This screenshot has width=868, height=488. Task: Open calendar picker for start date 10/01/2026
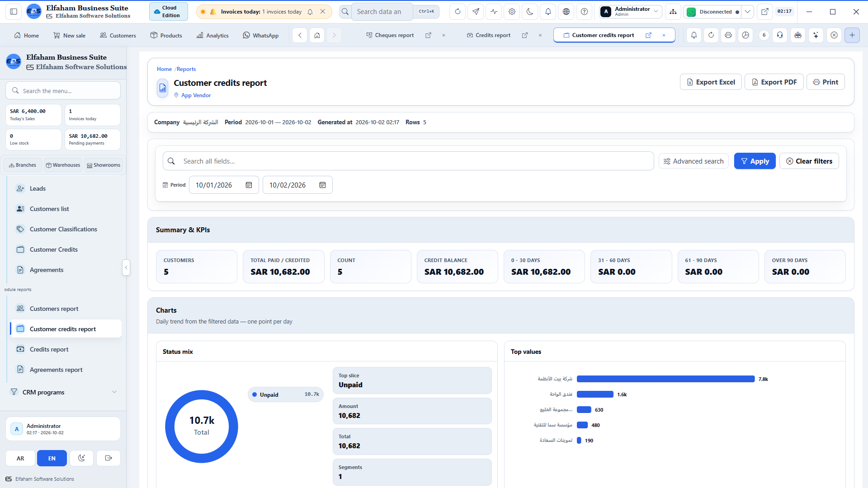pyautogui.click(x=249, y=185)
